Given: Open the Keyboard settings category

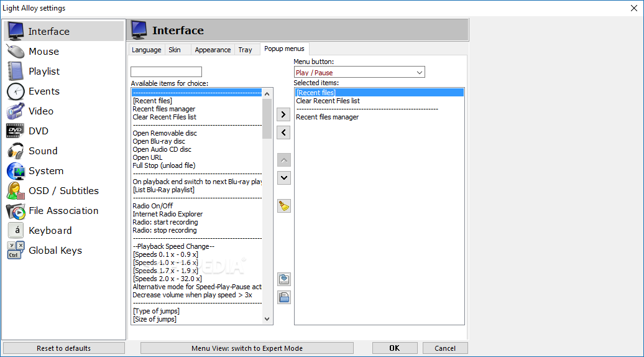Looking at the screenshot, I should pos(63,231).
